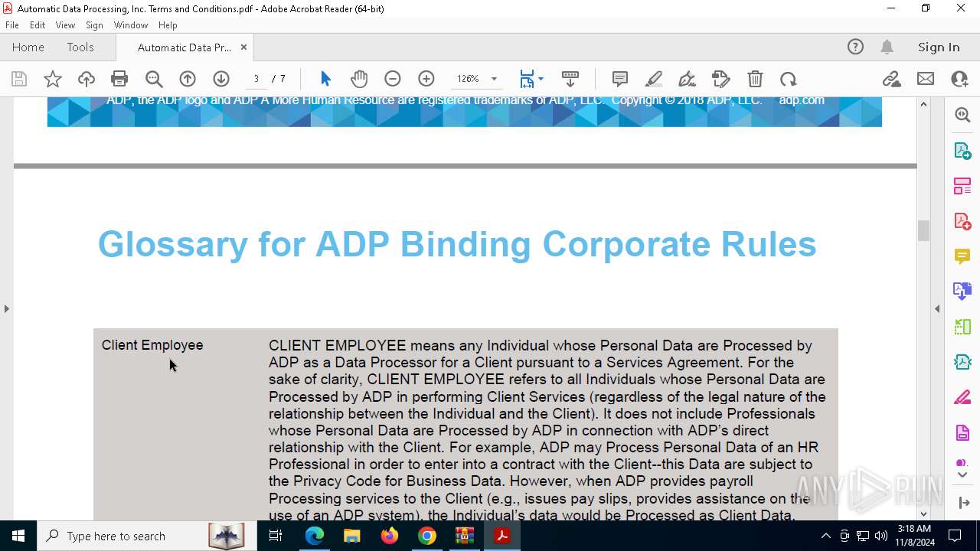Launch Firefox from taskbar
The width and height of the screenshot is (980, 551).
(x=390, y=536)
